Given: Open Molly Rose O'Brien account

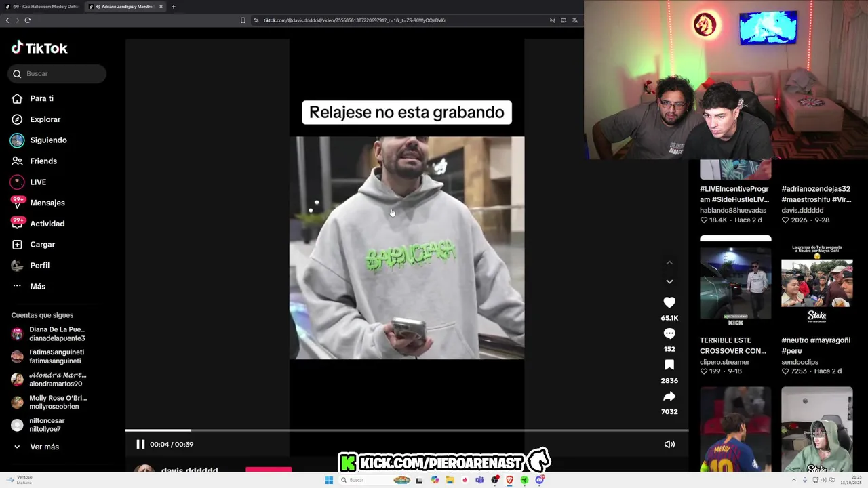Looking at the screenshot, I should [57, 403].
